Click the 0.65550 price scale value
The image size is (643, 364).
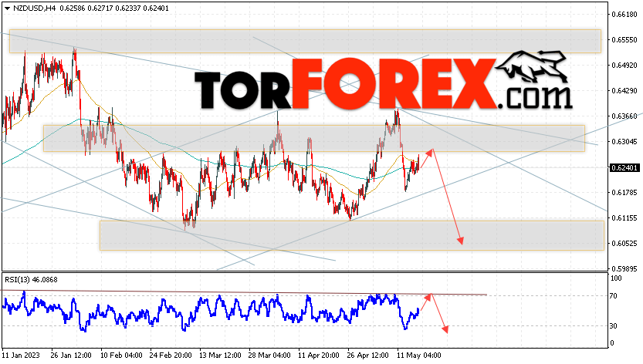click(624, 40)
